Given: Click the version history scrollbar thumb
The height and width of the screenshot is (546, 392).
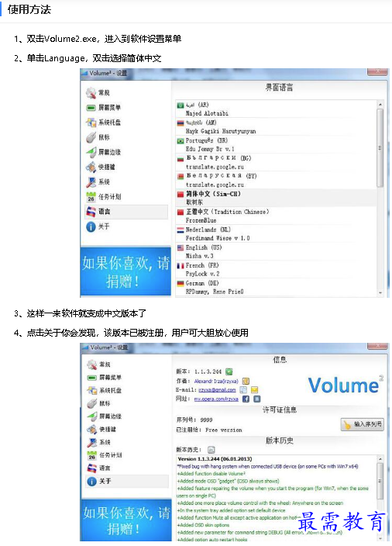Looking at the screenshot, I should (x=380, y=481).
